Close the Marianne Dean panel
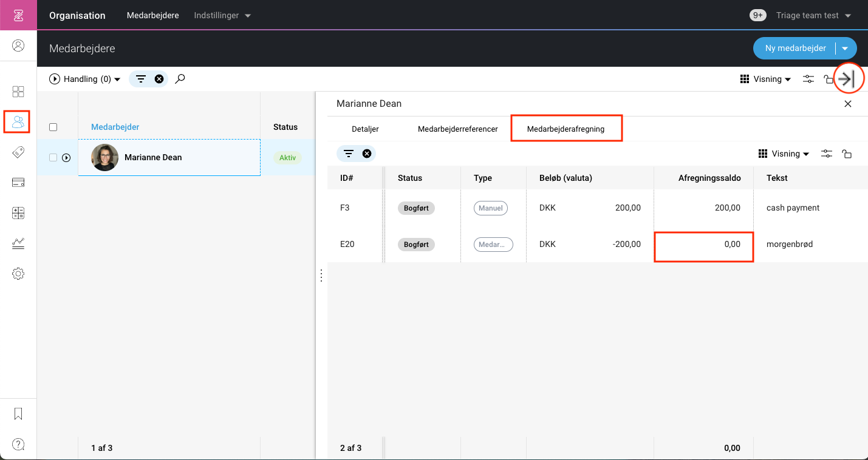The width and height of the screenshot is (868, 460). pyautogui.click(x=848, y=104)
